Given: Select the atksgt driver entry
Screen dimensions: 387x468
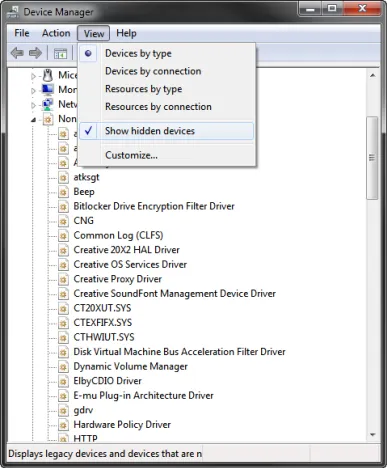Looking at the screenshot, I should tap(86, 177).
